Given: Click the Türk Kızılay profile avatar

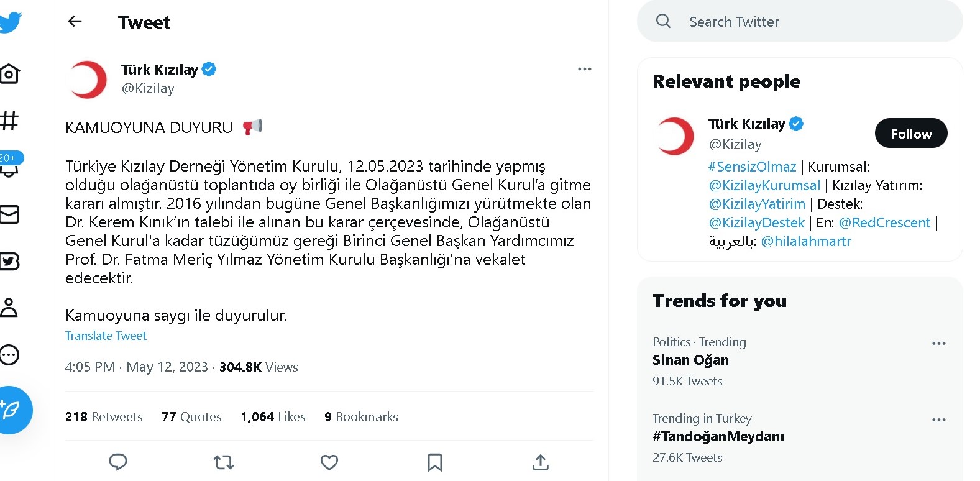Looking at the screenshot, I should 87,80.
